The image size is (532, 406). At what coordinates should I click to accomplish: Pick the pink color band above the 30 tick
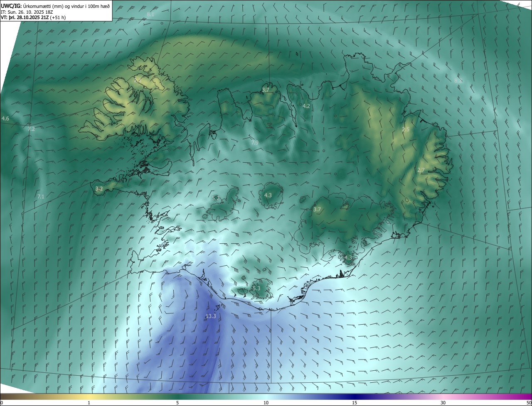point(443,396)
